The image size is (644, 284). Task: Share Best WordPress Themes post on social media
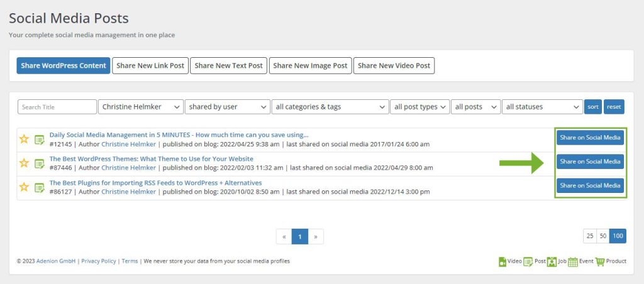(590, 161)
